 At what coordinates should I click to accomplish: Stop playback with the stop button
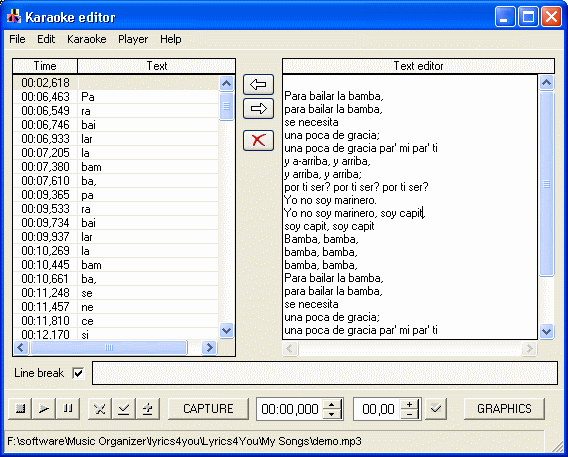click(20, 409)
